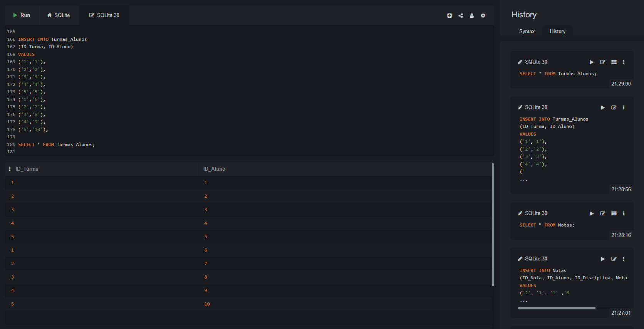Click the Run button

[22, 15]
